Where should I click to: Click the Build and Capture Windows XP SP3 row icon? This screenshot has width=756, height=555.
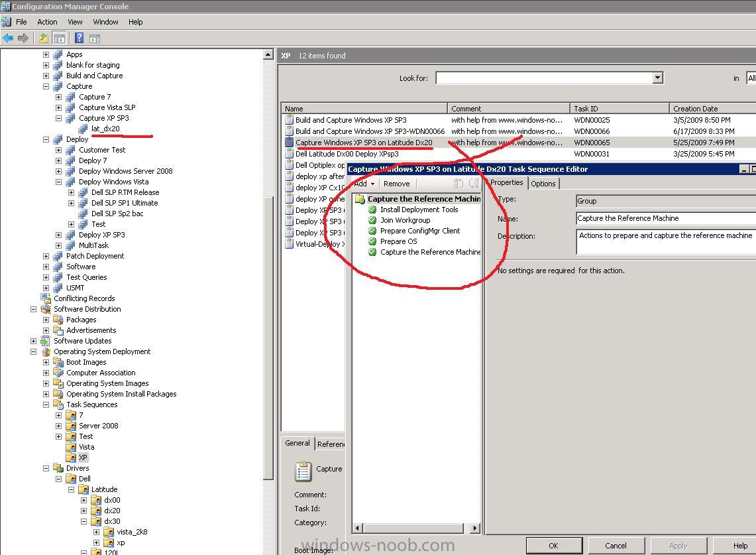click(x=290, y=120)
